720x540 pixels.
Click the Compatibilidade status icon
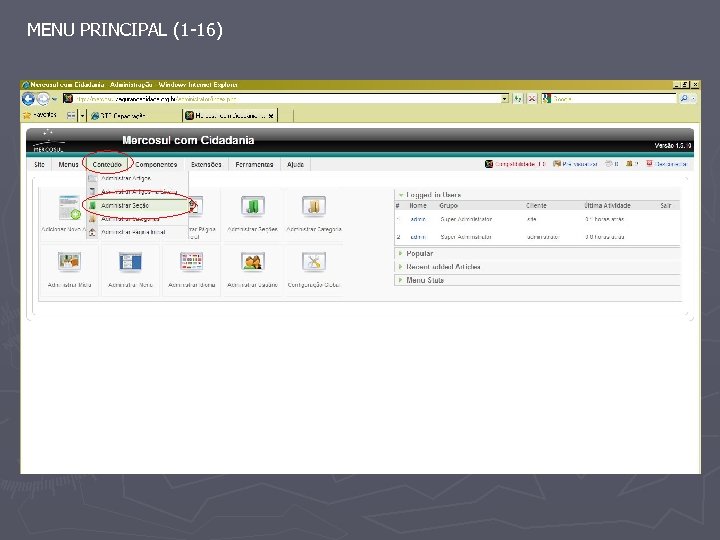(x=489, y=164)
